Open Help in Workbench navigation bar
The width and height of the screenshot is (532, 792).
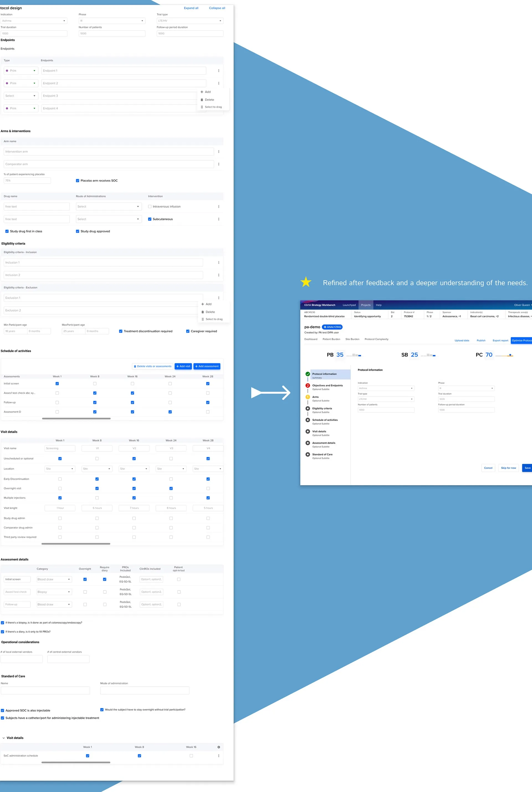[x=379, y=305]
